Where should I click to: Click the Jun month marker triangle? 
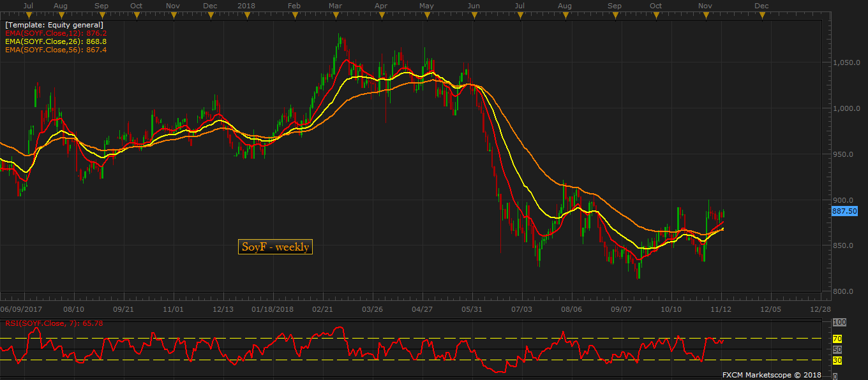tap(474, 12)
